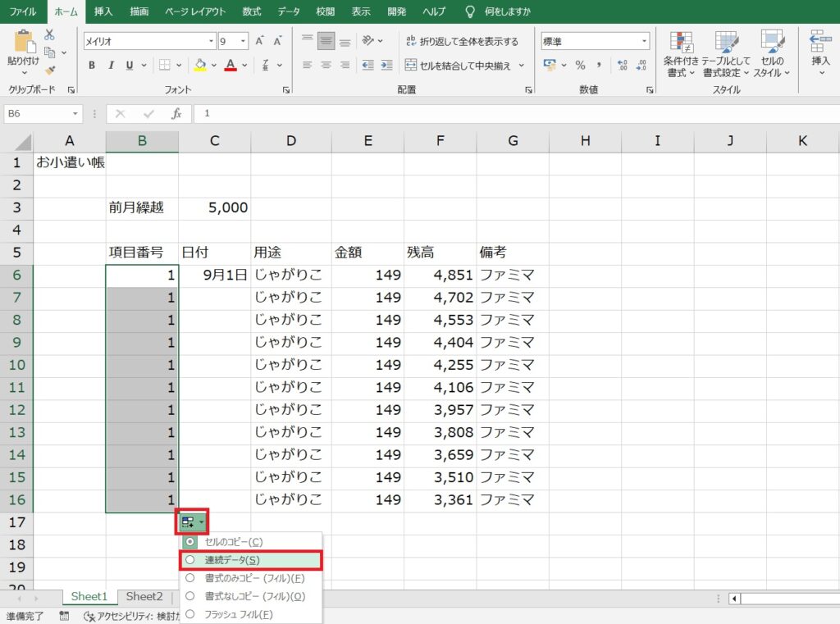The image size is (840, 624).
Task: Click the Insert Function fx icon
Action: (176, 113)
